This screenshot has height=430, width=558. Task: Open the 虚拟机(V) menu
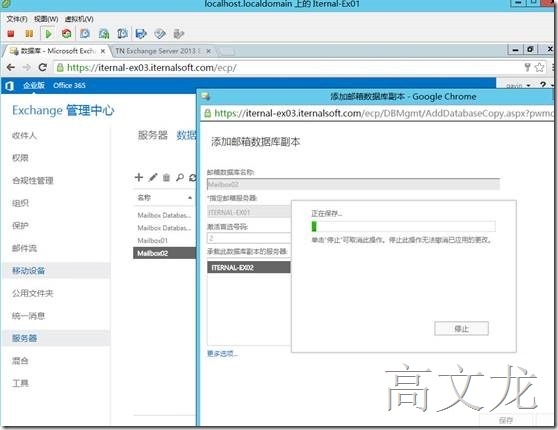tap(79, 19)
